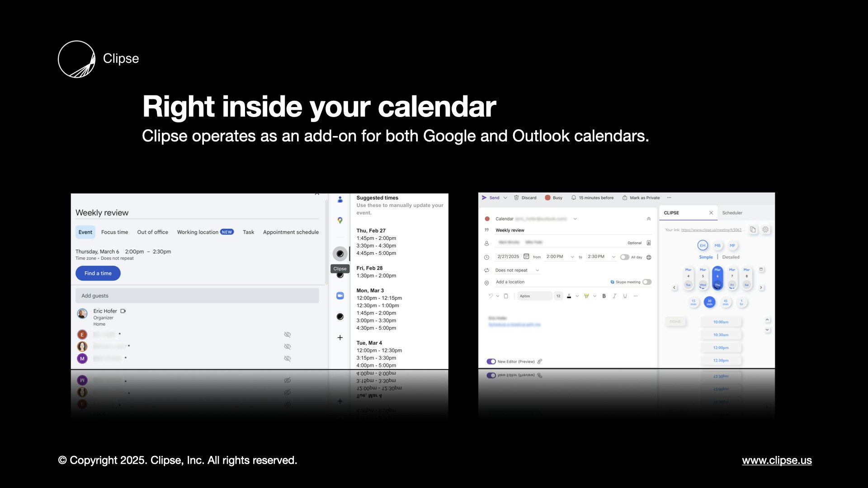868x488 pixels.
Task: Click the 10:00am time slot
Action: coord(721,322)
